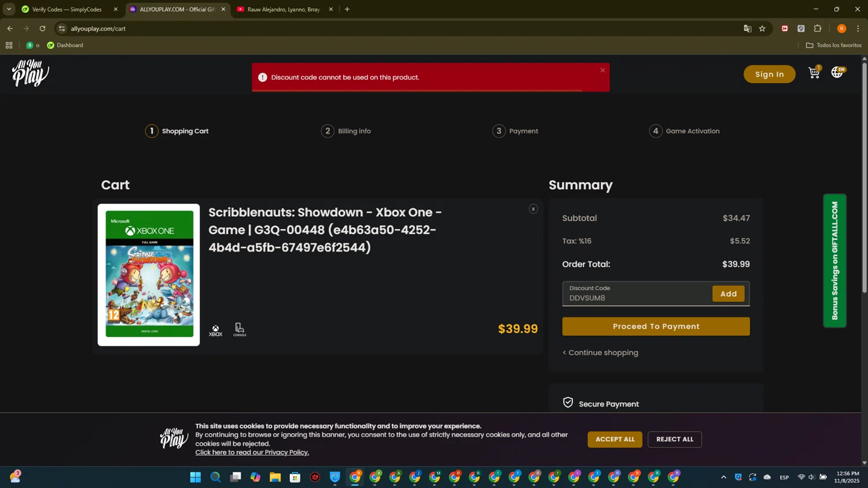Reject all cookies
Viewport: 868px width, 488px height.
[675, 439]
